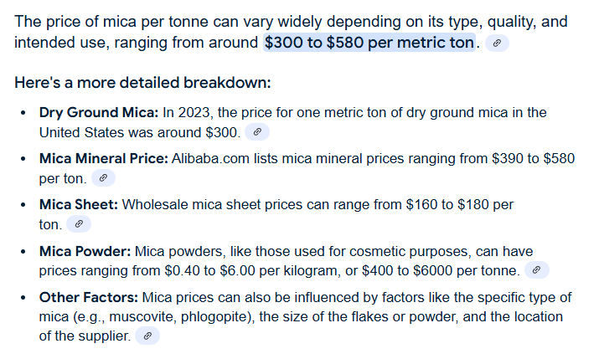
Task: Click the word Alibaba.com in the list
Action: (210, 158)
